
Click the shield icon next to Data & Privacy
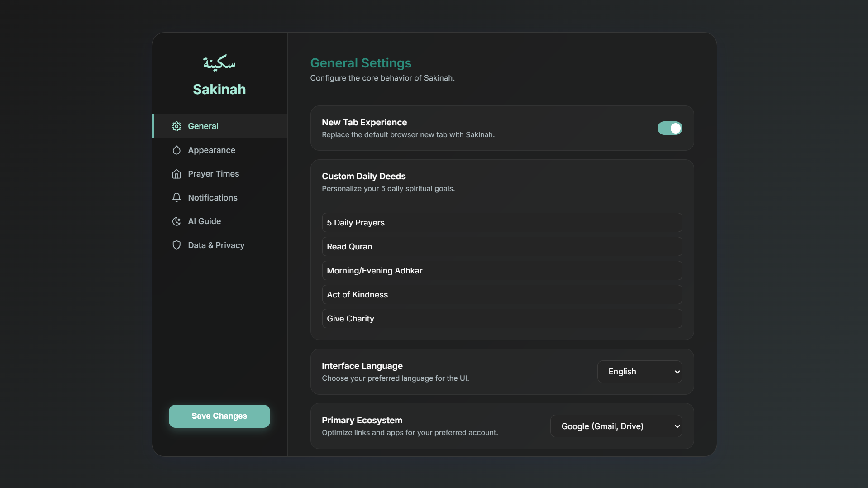[176, 245]
